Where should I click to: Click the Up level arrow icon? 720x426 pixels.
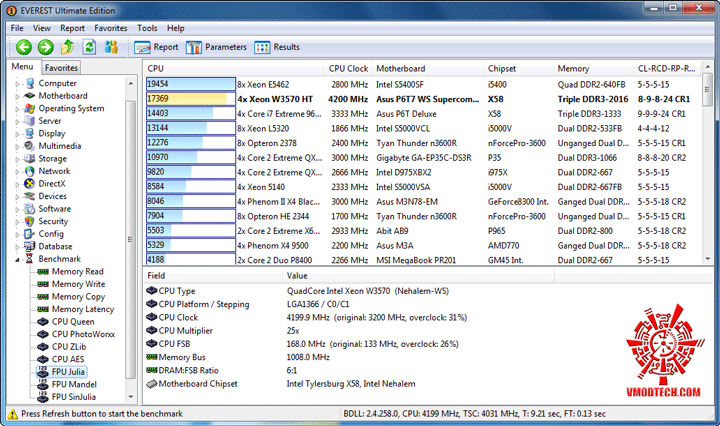(68, 47)
